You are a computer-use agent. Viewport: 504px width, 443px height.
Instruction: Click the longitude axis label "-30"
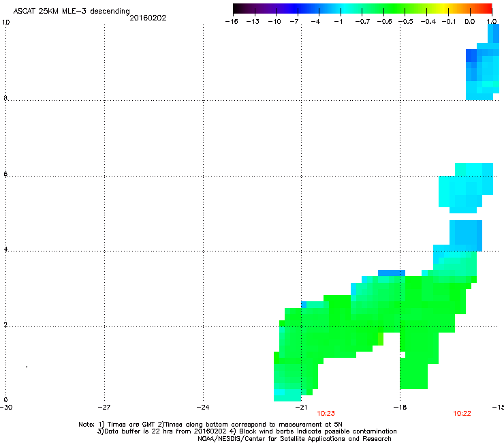click(6, 408)
